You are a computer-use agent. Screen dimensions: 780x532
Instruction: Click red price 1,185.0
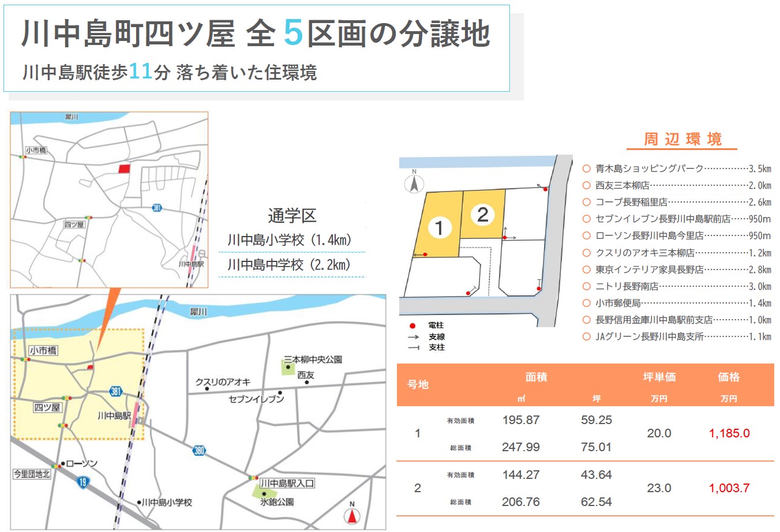(x=729, y=433)
